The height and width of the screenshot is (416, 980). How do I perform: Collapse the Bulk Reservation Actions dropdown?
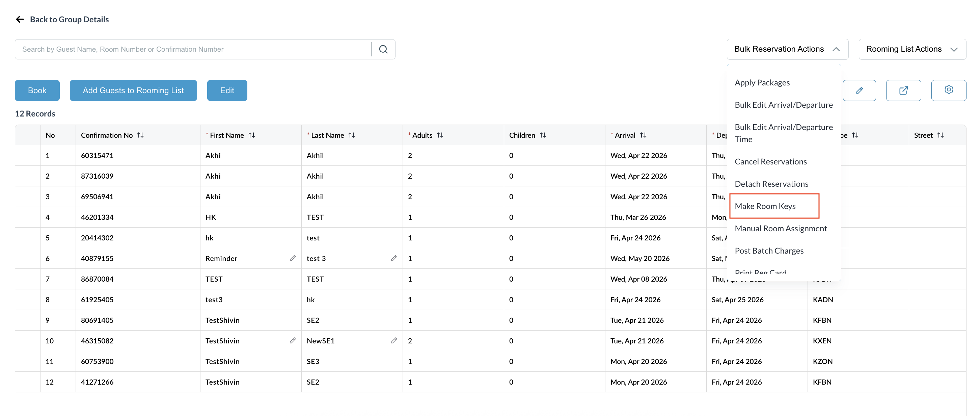pyautogui.click(x=787, y=49)
